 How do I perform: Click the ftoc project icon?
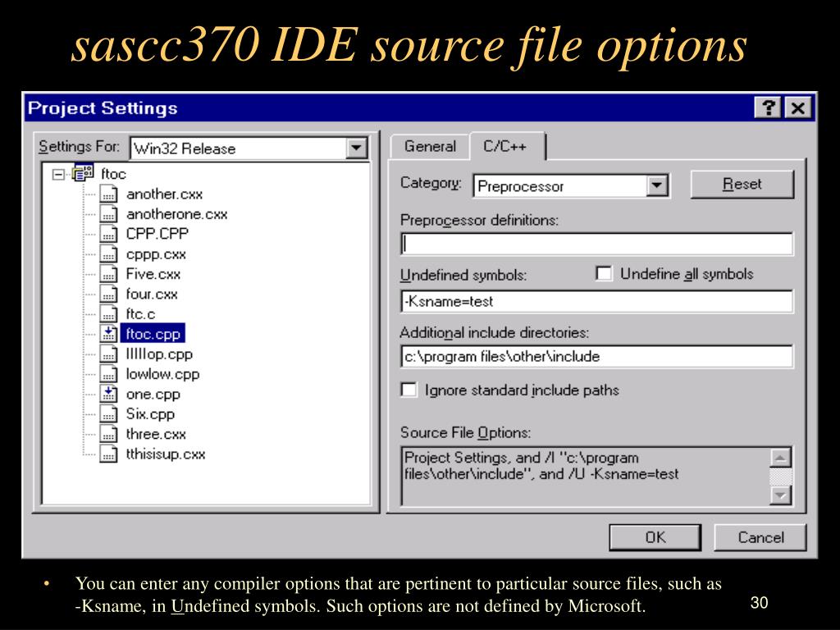coord(83,173)
